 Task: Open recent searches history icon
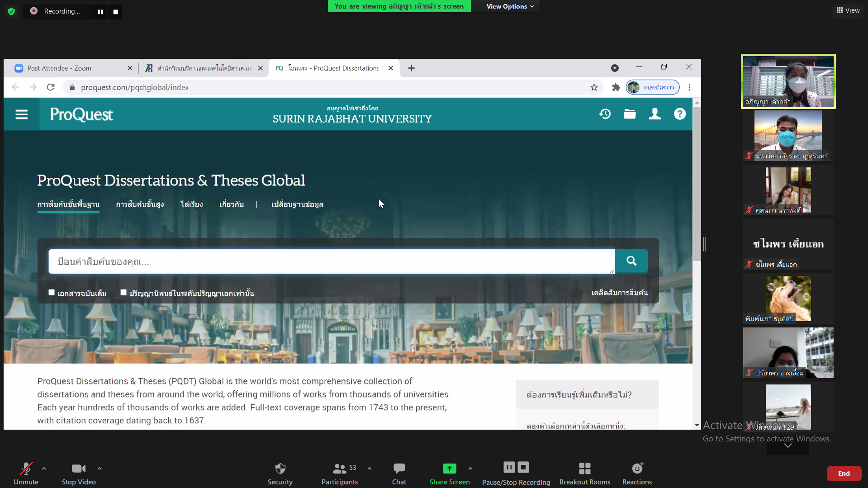tap(605, 114)
